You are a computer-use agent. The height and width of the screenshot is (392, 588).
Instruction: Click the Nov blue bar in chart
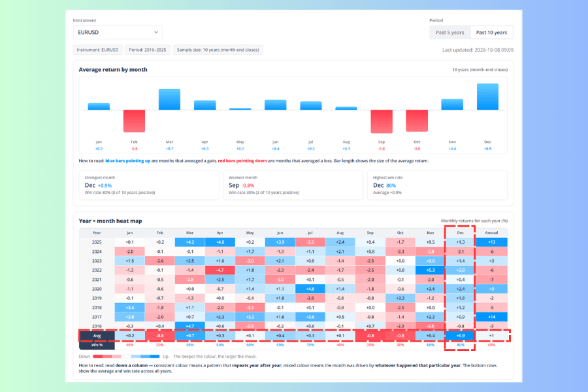(452, 105)
